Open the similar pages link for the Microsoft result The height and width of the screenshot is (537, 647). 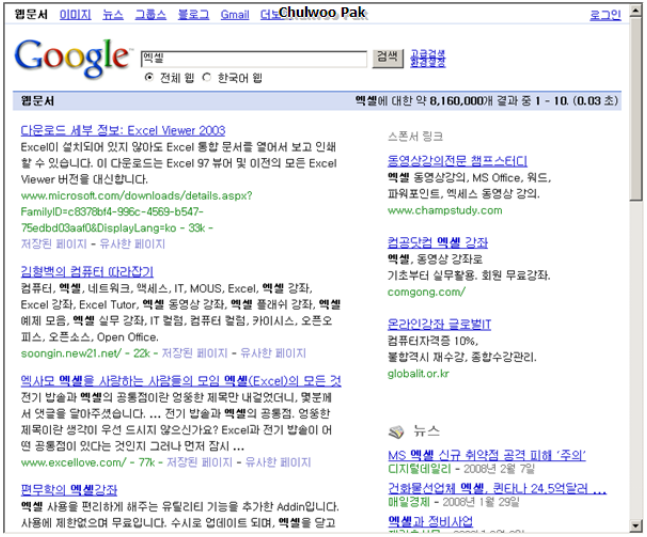132,244
